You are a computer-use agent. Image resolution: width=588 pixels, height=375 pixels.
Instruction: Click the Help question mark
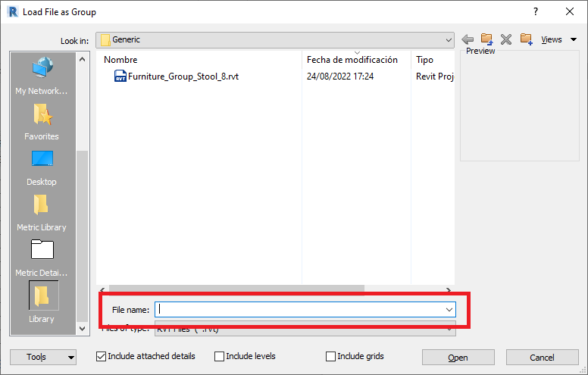[x=536, y=11]
